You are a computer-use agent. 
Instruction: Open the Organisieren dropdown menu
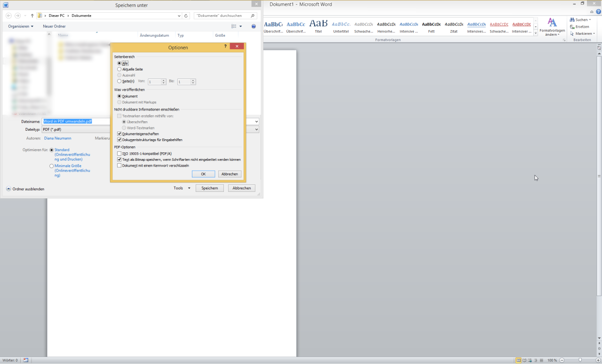pos(21,26)
